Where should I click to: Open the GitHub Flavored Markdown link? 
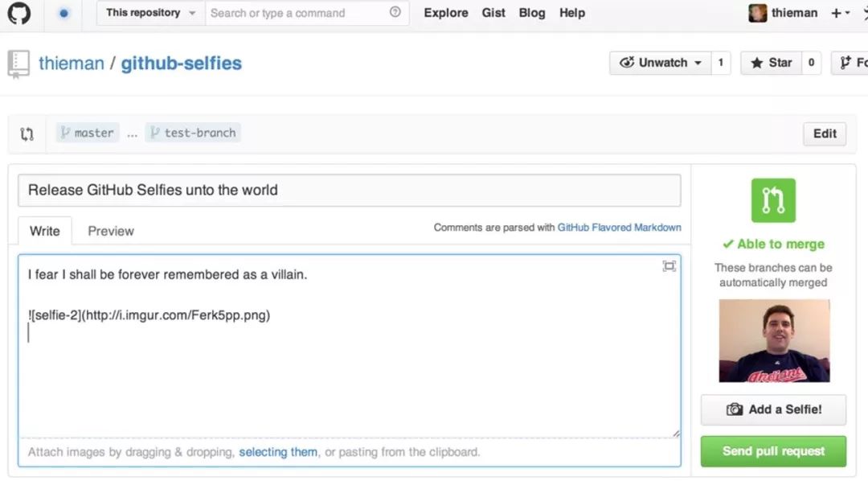pos(619,228)
